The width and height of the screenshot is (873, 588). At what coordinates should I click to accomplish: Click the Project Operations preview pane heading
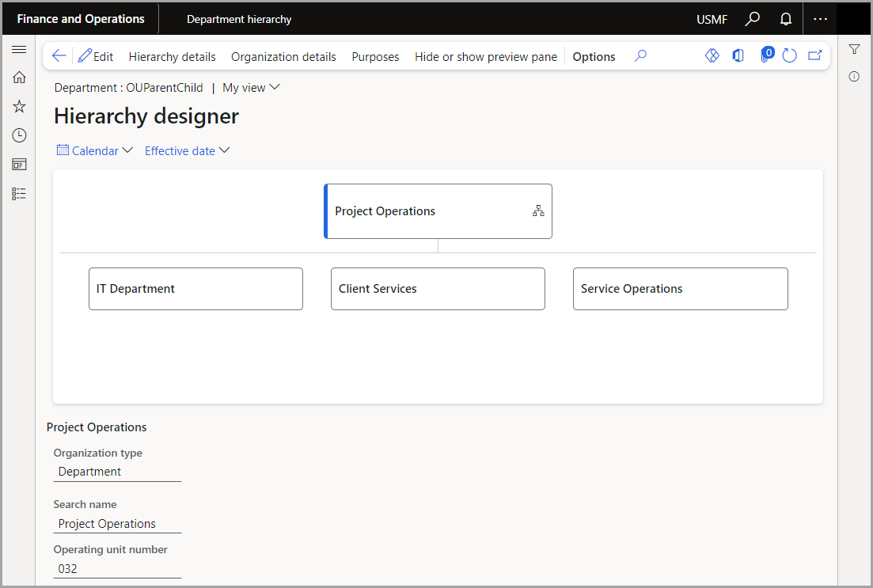97,427
